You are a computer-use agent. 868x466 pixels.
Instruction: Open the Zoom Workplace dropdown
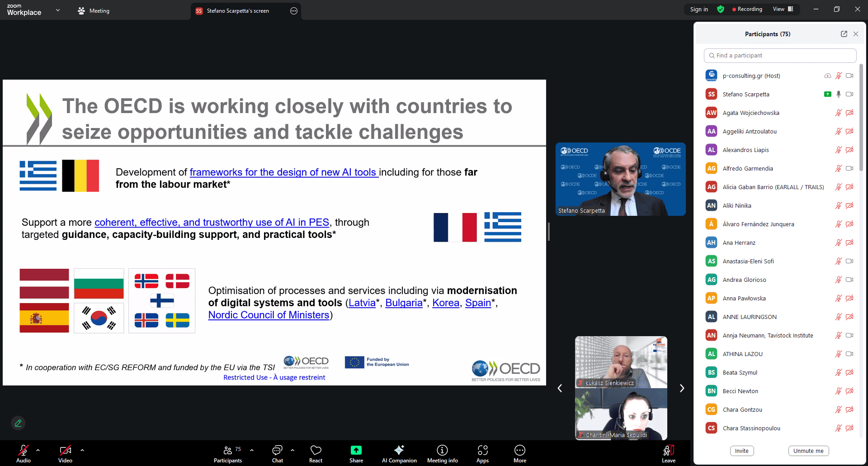click(x=57, y=10)
